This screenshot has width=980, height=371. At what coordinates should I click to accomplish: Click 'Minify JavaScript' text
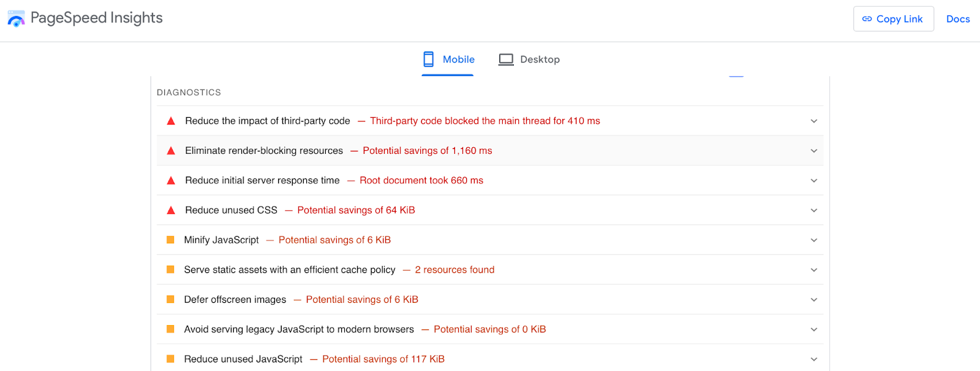pos(221,240)
